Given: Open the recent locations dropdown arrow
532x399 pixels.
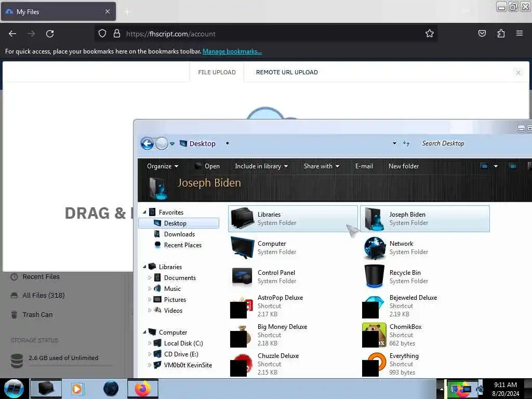Looking at the screenshot, I should pyautogui.click(x=172, y=144).
